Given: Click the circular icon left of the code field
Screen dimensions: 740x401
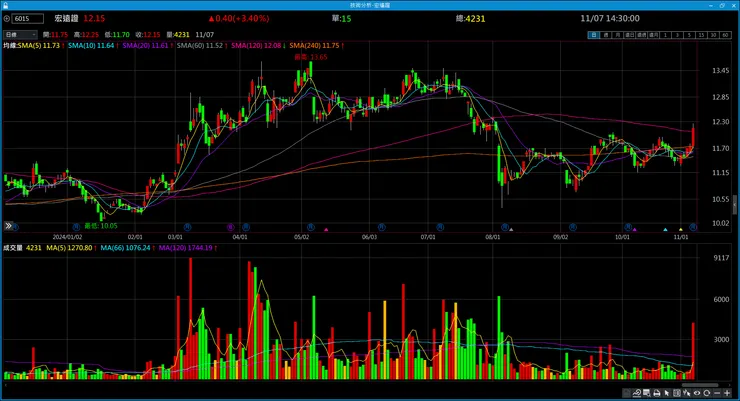Looking at the screenshot, I should click(x=7, y=19).
